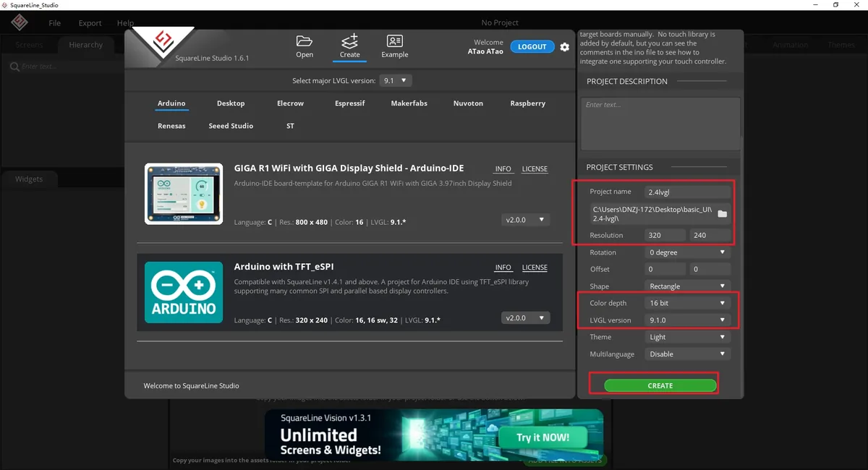This screenshot has width=868, height=470.
Task: Click the LOGOUT button
Action: click(x=532, y=47)
